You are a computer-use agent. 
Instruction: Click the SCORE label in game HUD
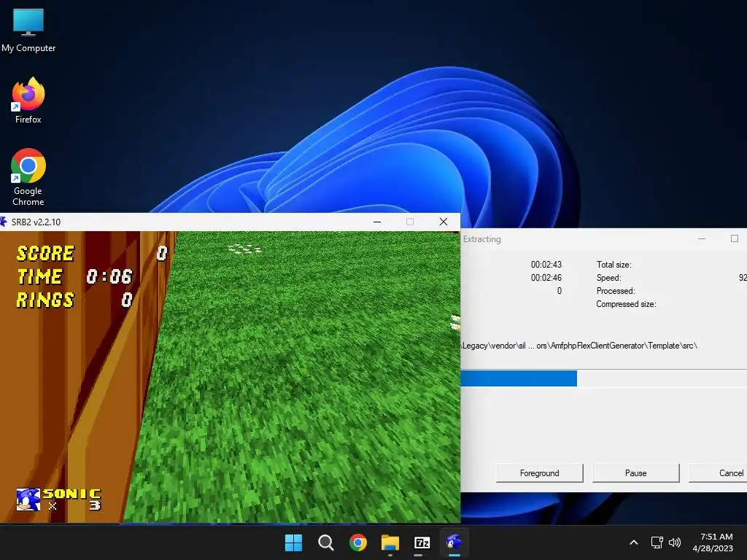pyautogui.click(x=45, y=253)
